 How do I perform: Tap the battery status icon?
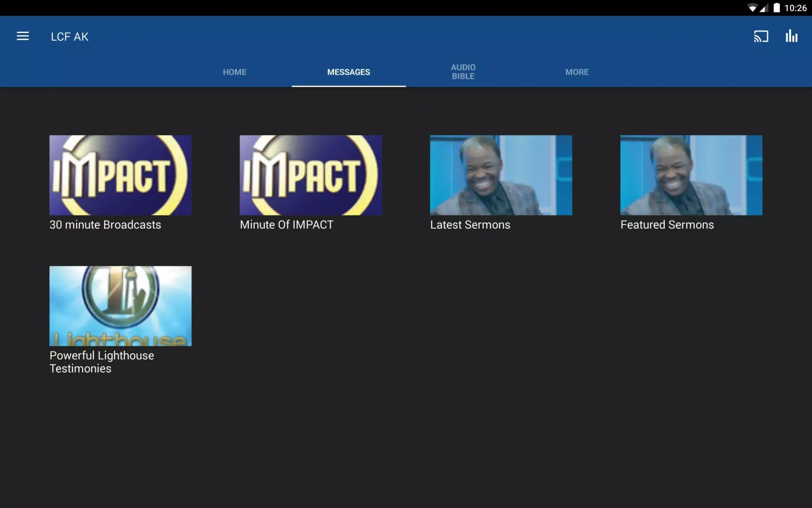coord(776,8)
